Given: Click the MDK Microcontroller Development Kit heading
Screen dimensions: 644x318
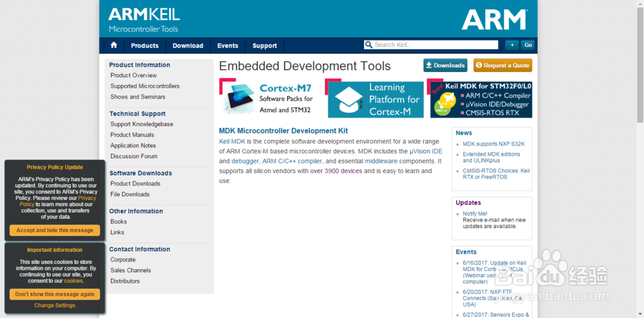Looking at the screenshot, I should click(x=283, y=131).
